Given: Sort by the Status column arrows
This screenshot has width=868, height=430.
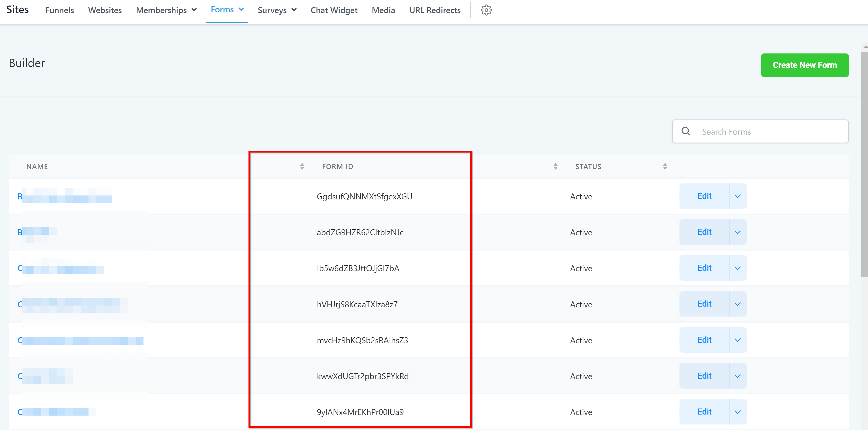Looking at the screenshot, I should [x=665, y=166].
